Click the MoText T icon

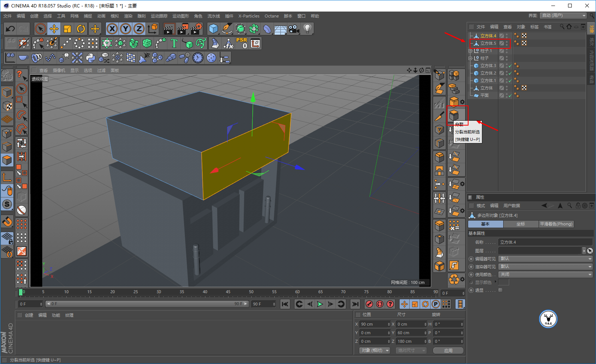[174, 43]
